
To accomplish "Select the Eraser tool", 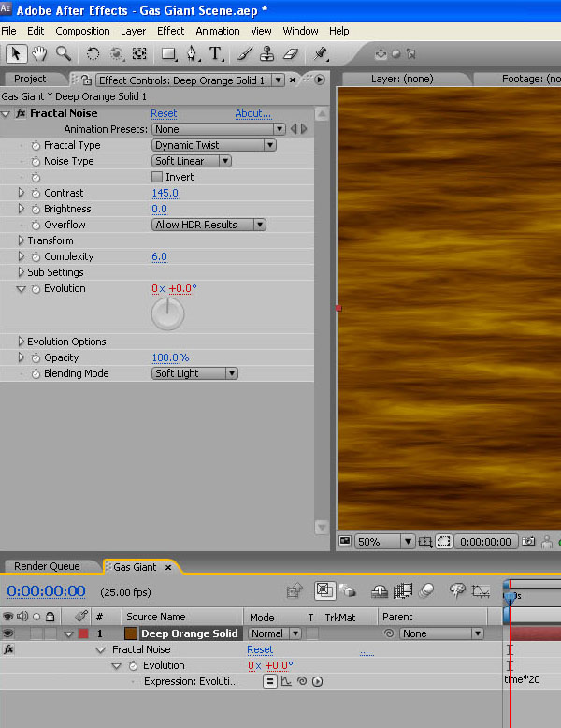I will pos(289,54).
